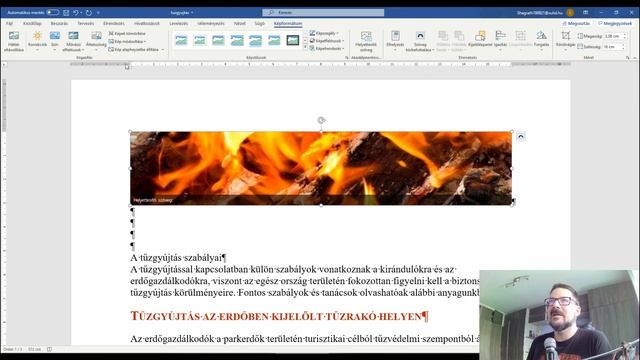The width and height of the screenshot is (640, 360).
Task: Switch to the Hivatkozások tab
Action: click(x=147, y=24)
